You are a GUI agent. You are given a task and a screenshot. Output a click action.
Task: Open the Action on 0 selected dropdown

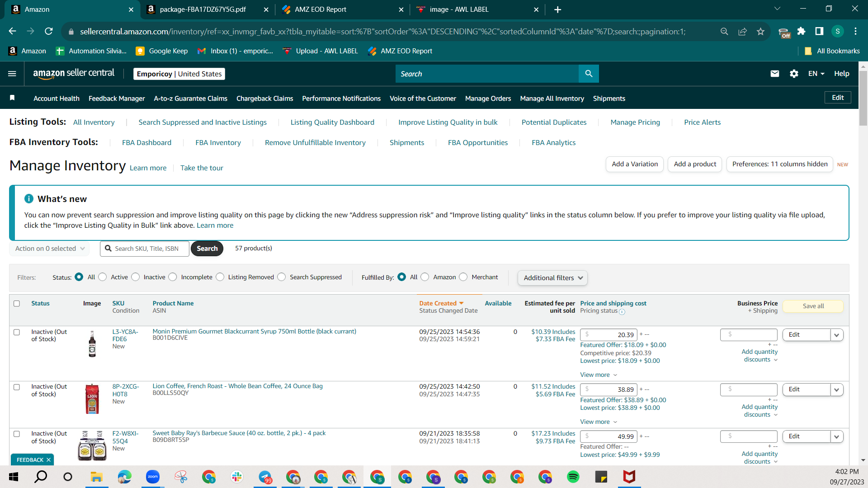coord(49,249)
